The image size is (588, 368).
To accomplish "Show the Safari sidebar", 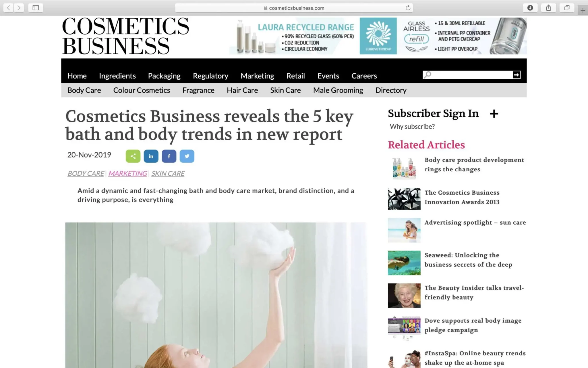I will 36,8.
